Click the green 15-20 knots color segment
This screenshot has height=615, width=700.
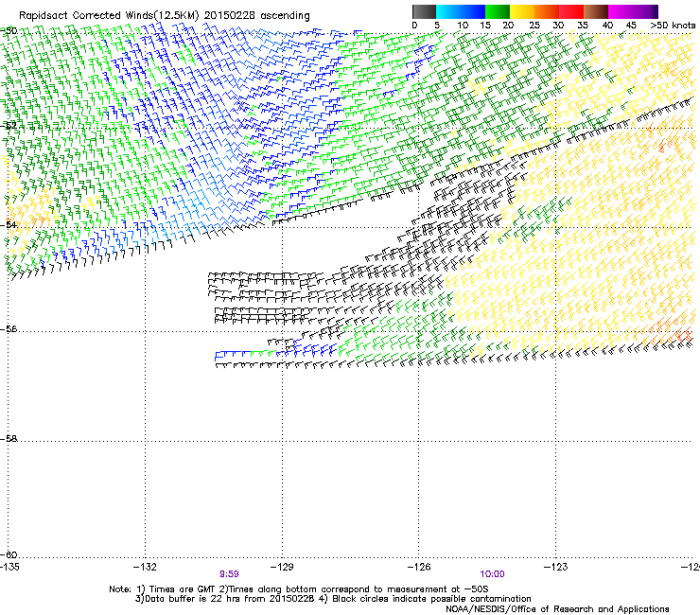point(498,11)
